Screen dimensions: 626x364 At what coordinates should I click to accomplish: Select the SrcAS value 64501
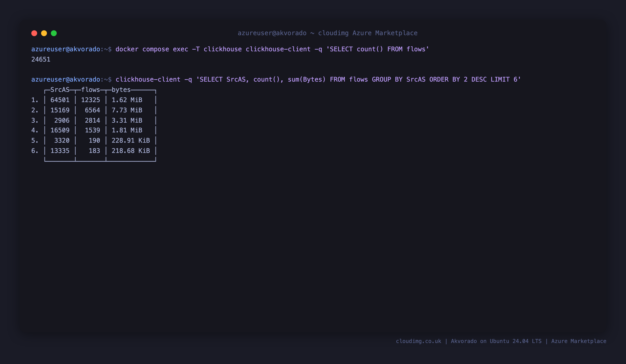[60, 100]
